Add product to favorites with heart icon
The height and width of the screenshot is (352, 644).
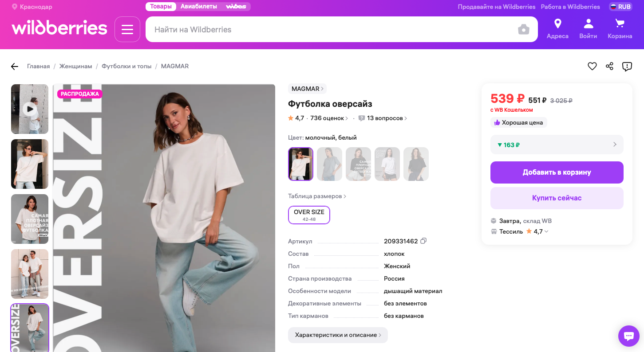592,66
